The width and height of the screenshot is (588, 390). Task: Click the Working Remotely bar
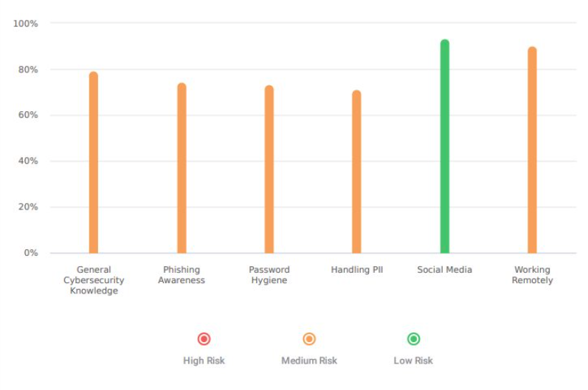(x=532, y=150)
